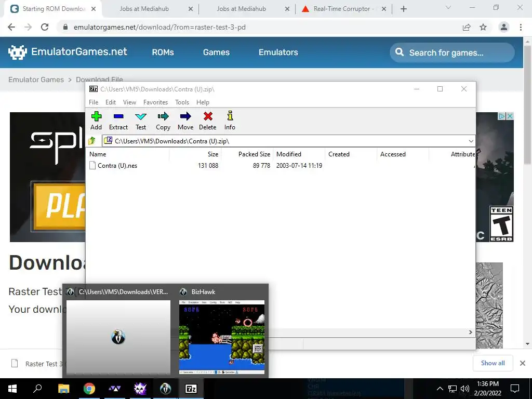532x399 pixels.
Task: Switch to the Real-Time Corruptor tab
Action: [343, 9]
